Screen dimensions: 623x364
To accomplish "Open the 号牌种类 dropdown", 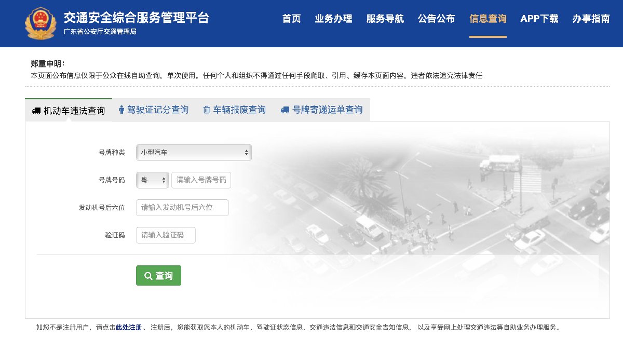I will coord(194,153).
